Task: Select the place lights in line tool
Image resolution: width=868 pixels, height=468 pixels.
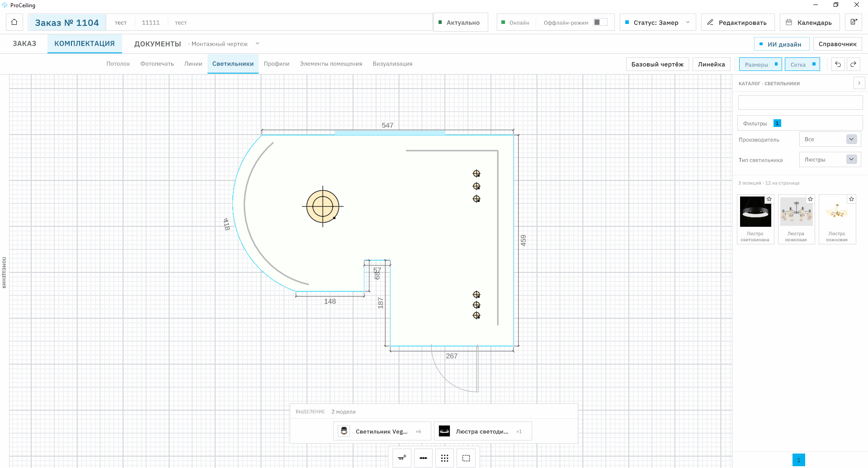Action: pos(423,458)
